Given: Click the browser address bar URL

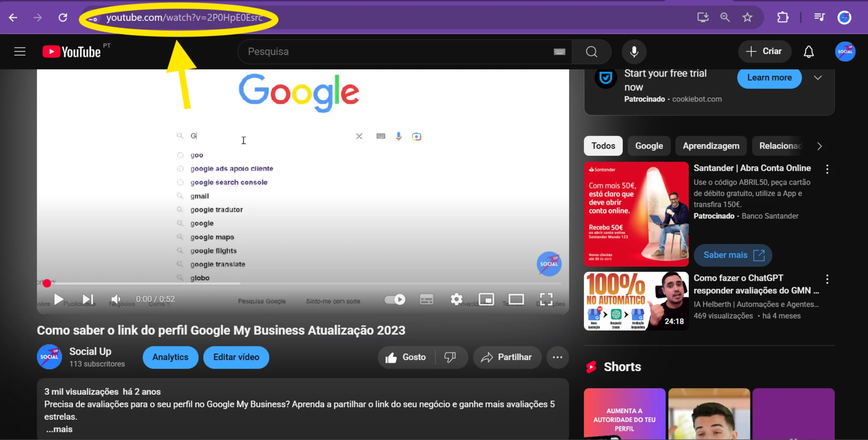Looking at the screenshot, I should click(184, 18).
